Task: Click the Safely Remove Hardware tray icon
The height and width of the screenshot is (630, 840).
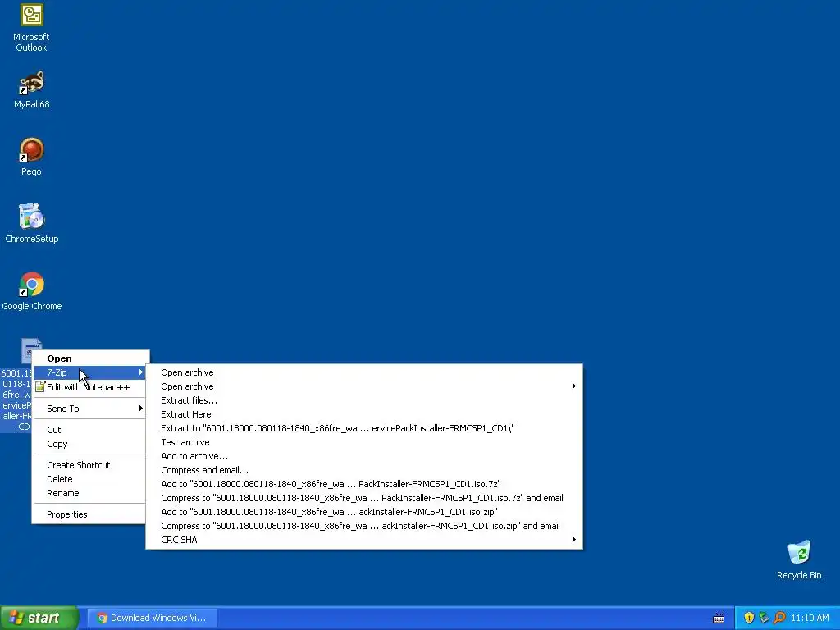Action: 764,618
